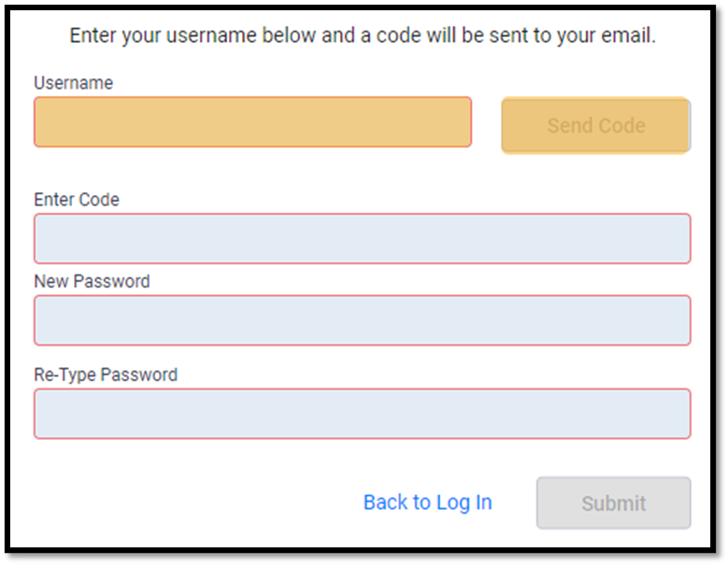The width and height of the screenshot is (728, 565).
Task: Focus the box under New Password
Action: pyautogui.click(x=362, y=320)
